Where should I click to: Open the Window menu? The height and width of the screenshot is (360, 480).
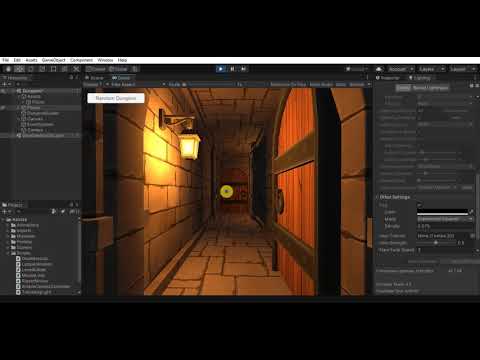[x=105, y=60]
